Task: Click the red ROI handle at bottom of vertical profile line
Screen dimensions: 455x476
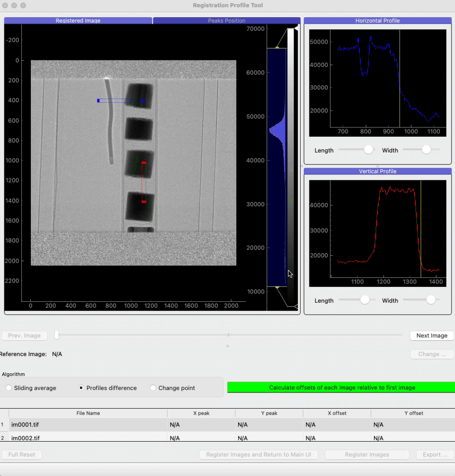Action: pyautogui.click(x=144, y=201)
